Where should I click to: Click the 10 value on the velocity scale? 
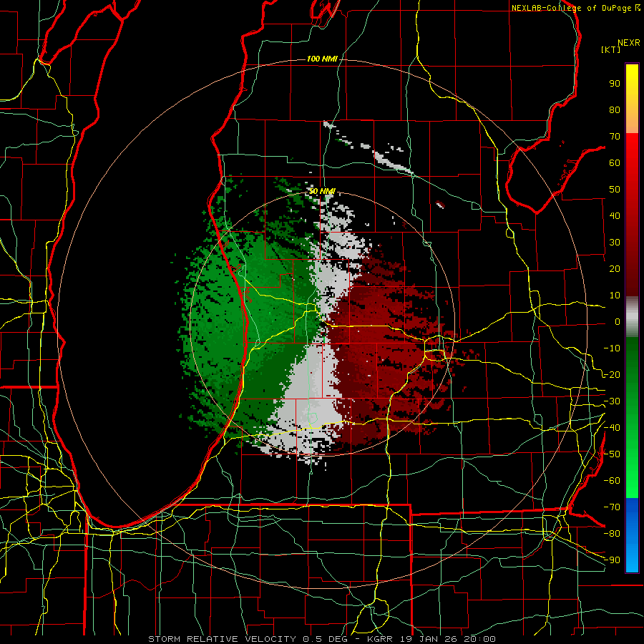[x=615, y=296]
